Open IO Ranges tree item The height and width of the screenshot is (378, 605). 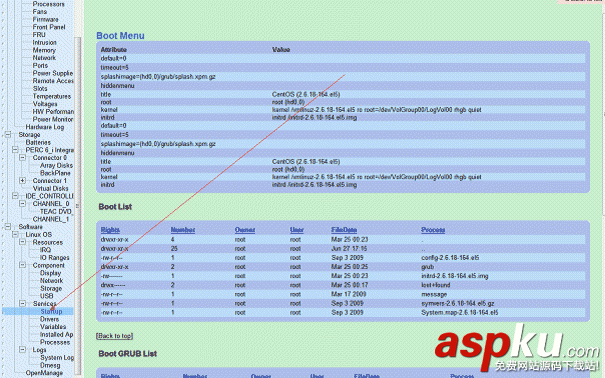point(54,258)
